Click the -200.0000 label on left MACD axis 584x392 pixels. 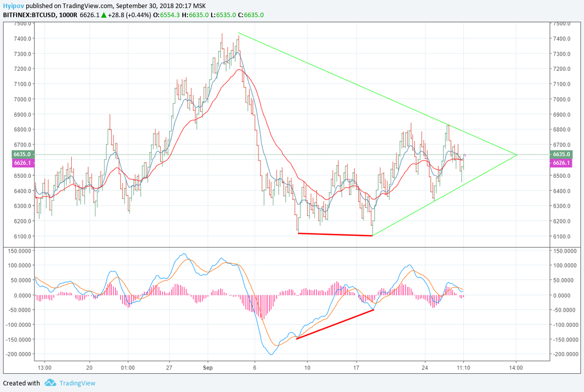click(x=19, y=354)
